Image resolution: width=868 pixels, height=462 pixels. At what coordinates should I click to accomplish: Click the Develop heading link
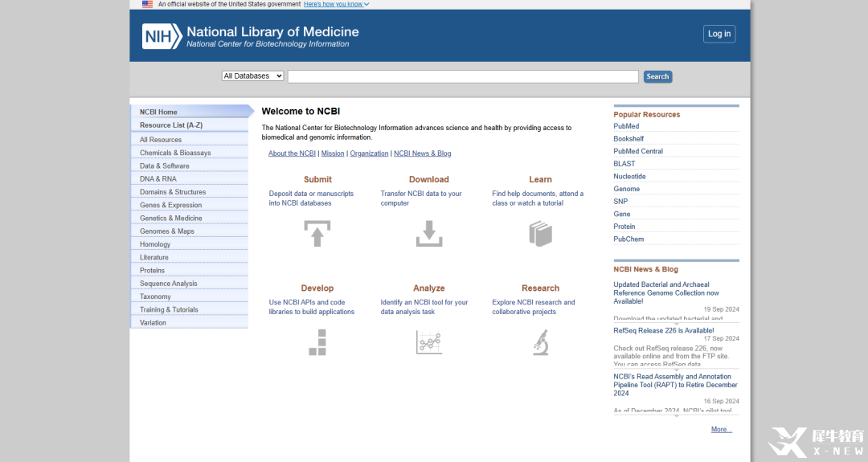(x=317, y=288)
